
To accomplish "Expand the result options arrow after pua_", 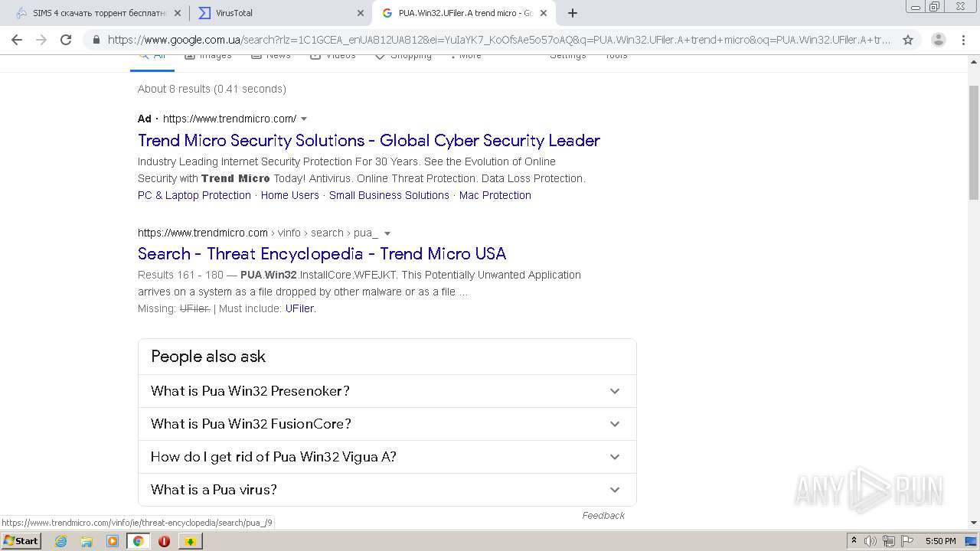I will point(387,233).
